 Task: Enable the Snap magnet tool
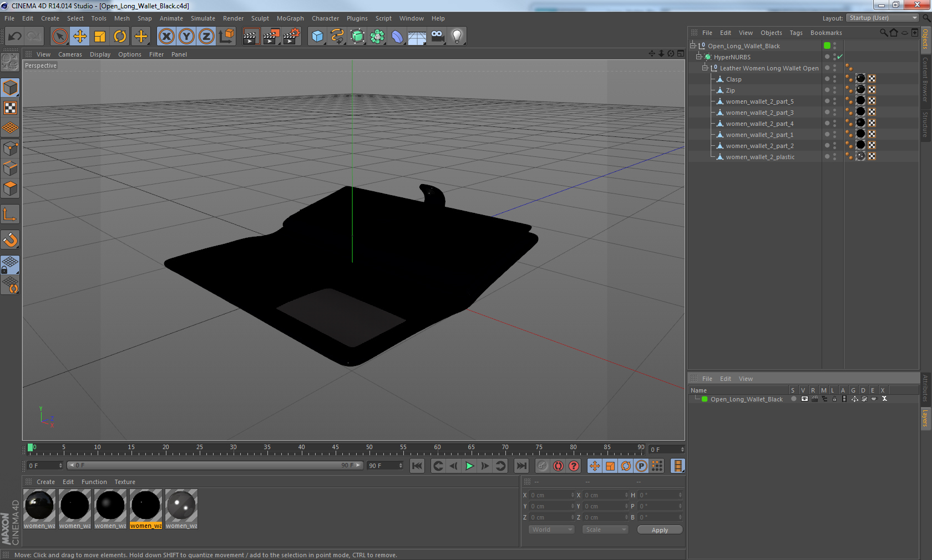(10, 240)
